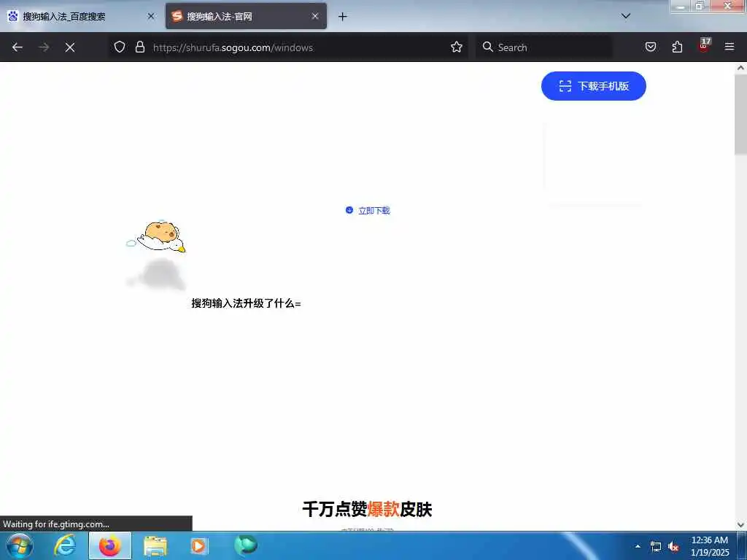Show hidden system tray icons
Screen dimensions: 747x560
coord(638,546)
